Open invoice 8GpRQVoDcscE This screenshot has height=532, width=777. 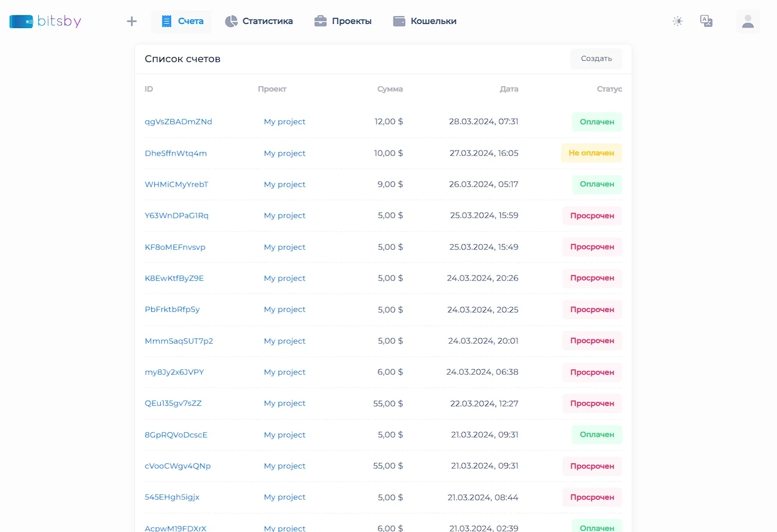(176, 435)
